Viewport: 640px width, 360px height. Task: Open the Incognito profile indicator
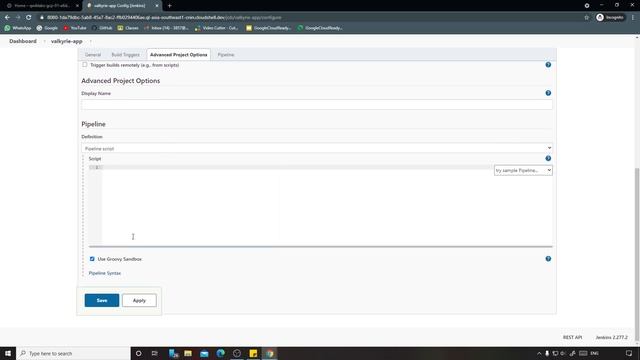click(610, 18)
